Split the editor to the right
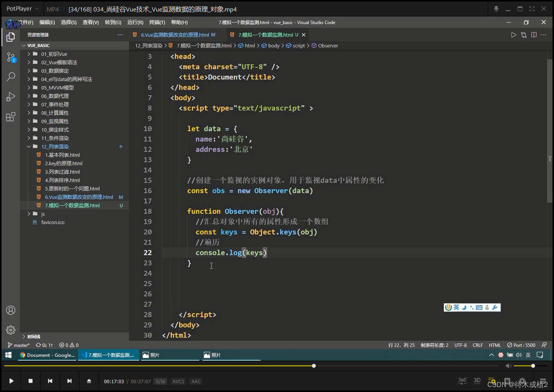The width and height of the screenshot is (554, 392). [534, 35]
